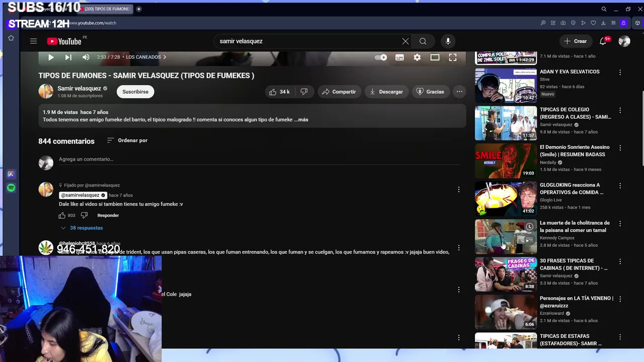The width and height of the screenshot is (644, 362).
Task: Open bookmarks star in sidebar
Action: pos(11,38)
